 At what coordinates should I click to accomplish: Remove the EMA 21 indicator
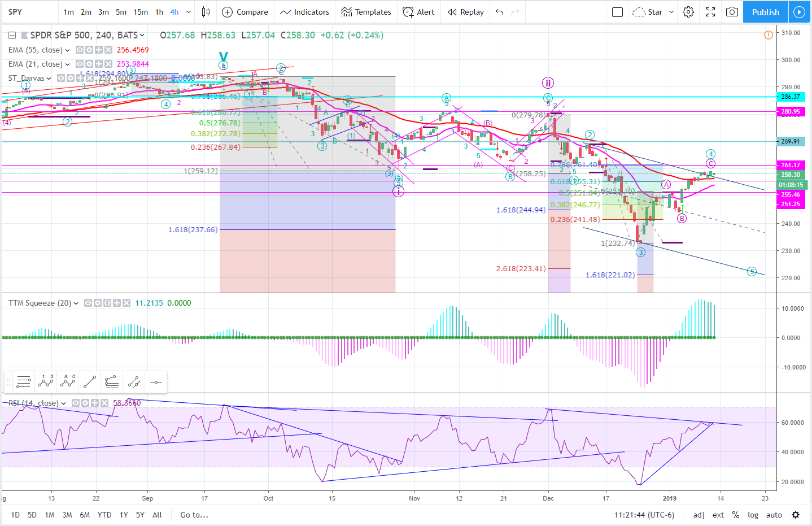[108, 64]
